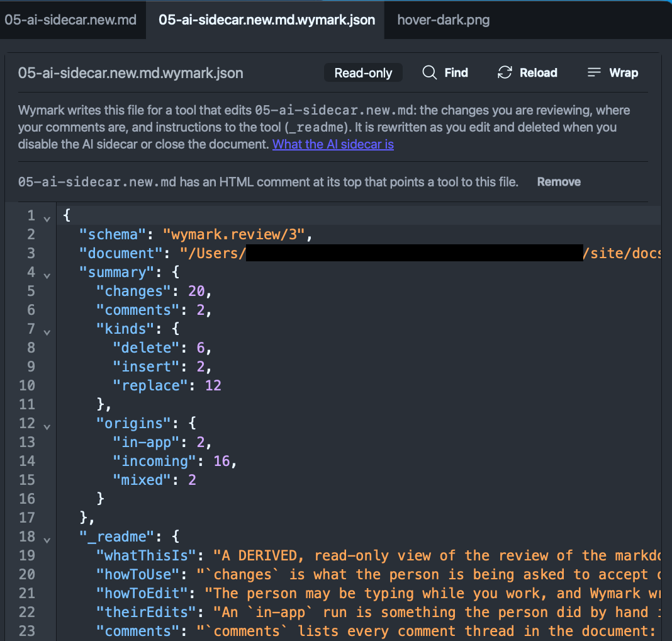The image size is (672, 641).
Task: Collapse the "_readme" object fold arrow
Action: pyautogui.click(x=47, y=540)
